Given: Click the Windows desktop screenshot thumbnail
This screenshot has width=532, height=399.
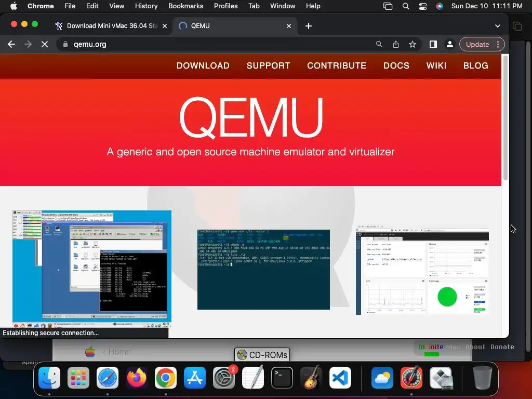Looking at the screenshot, I should (x=92, y=268).
